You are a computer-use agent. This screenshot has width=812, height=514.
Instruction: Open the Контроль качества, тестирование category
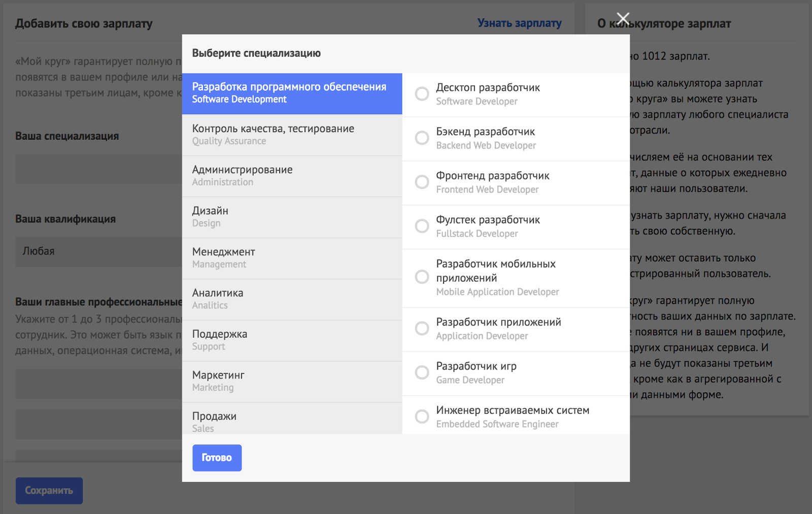coord(292,135)
